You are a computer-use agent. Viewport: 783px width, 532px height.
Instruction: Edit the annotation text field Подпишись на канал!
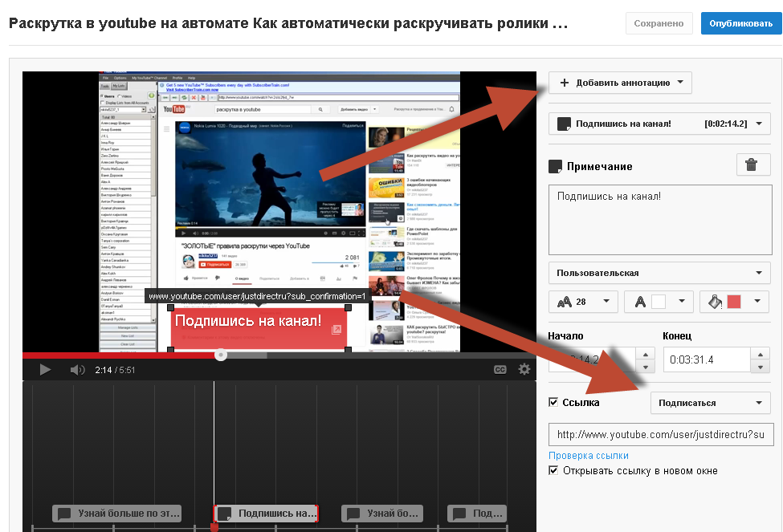[x=659, y=220]
